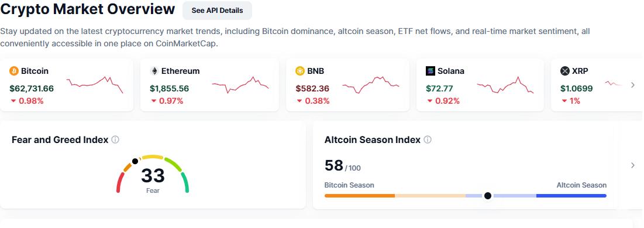Click the Altcoin Season Index heading
The height and width of the screenshot is (228, 644).
click(373, 139)
